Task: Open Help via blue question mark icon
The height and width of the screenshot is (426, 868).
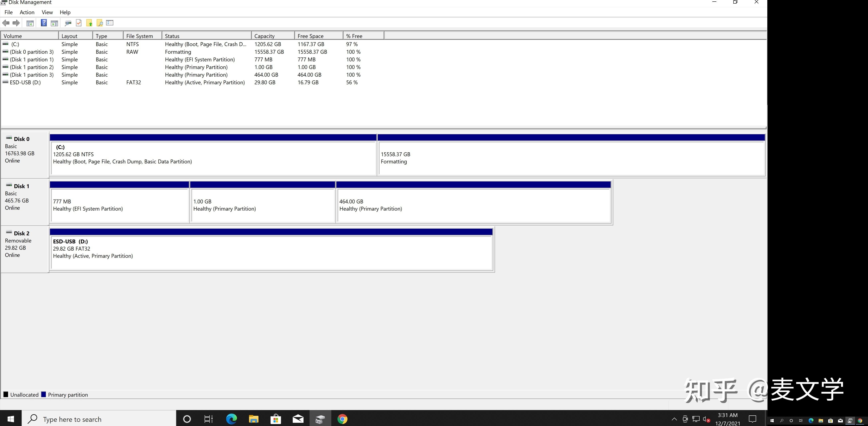Action: (44, 23)
